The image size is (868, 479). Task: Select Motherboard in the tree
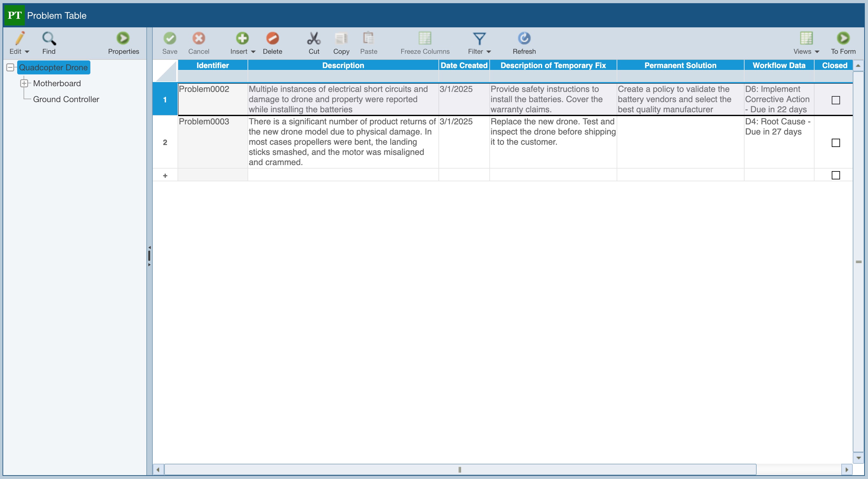coord(57,83)
